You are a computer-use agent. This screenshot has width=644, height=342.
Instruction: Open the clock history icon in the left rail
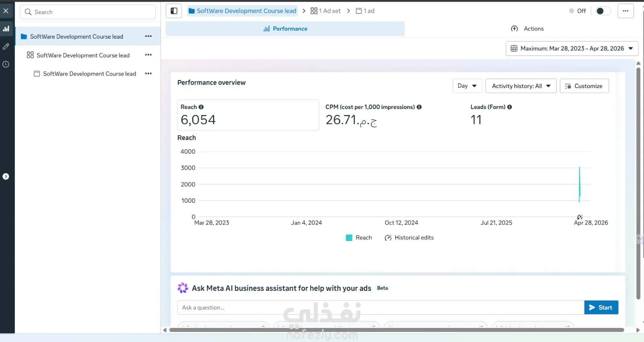click(x=6, y=64)
